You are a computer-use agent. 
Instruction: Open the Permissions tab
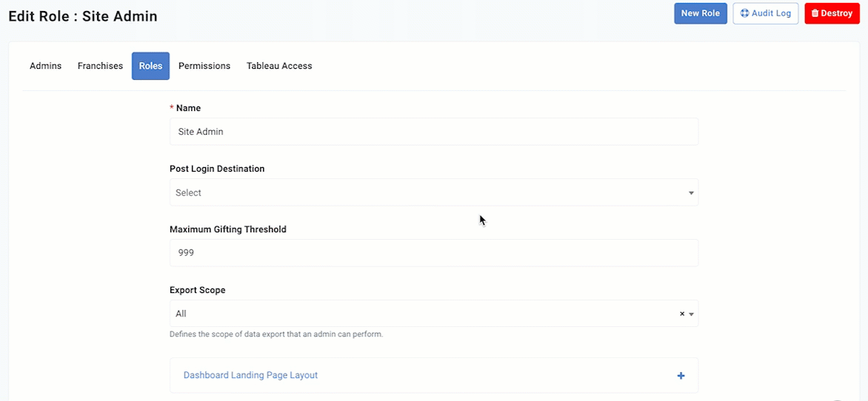pos(204,66)
